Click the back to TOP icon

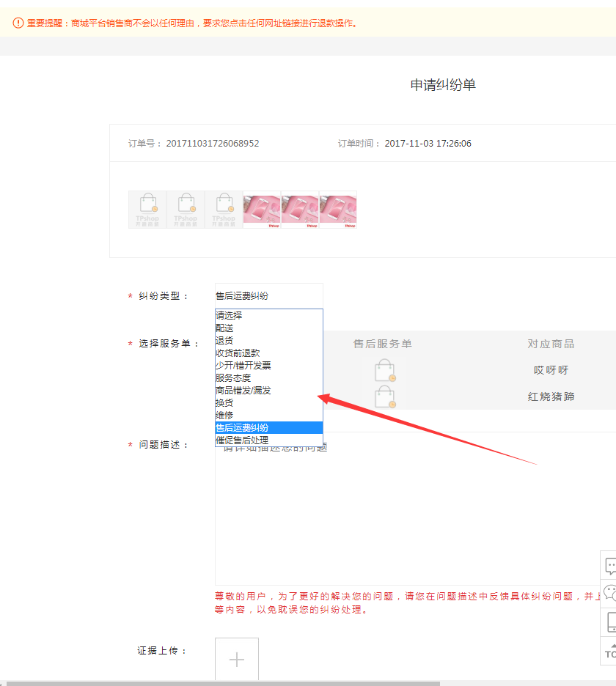coord(609,650)
